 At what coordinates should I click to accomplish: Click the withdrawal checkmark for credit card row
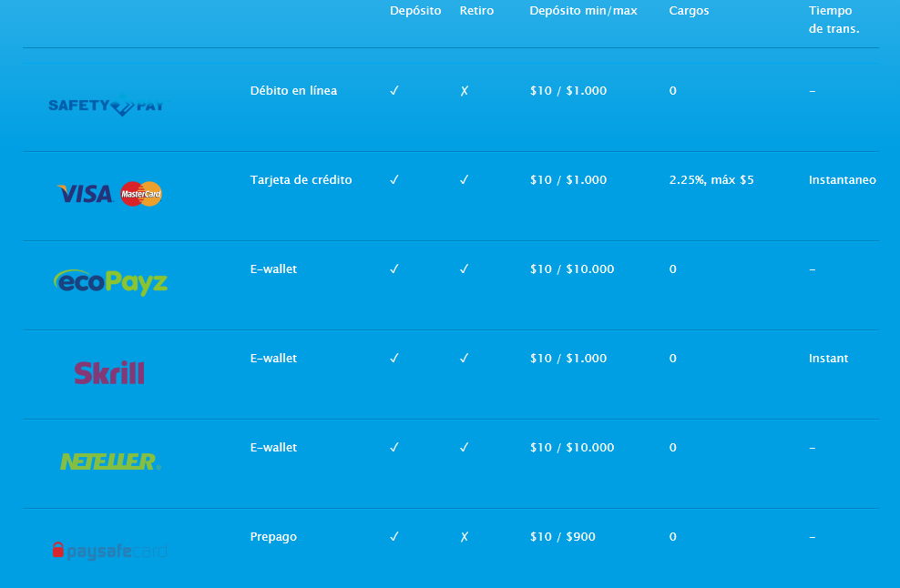click(465, 179)
